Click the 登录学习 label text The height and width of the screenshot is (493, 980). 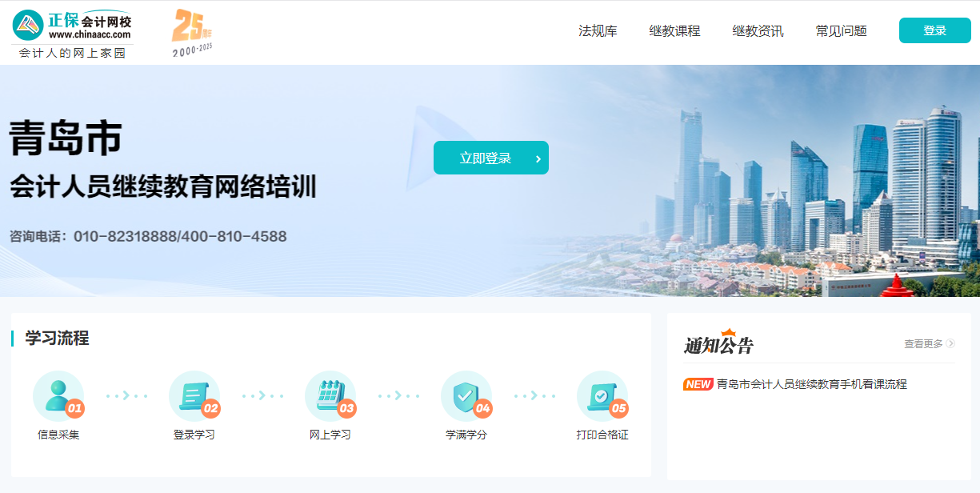tap(194, 435)
